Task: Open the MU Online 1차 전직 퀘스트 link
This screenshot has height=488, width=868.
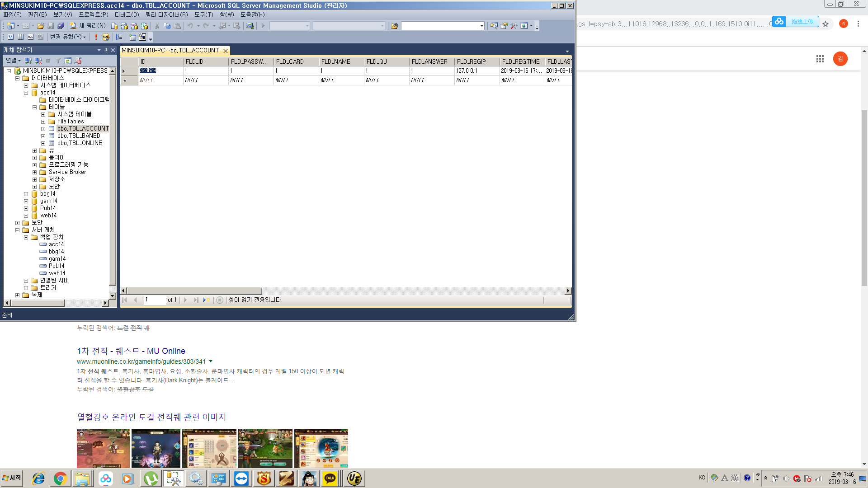Action: (131, 351)
